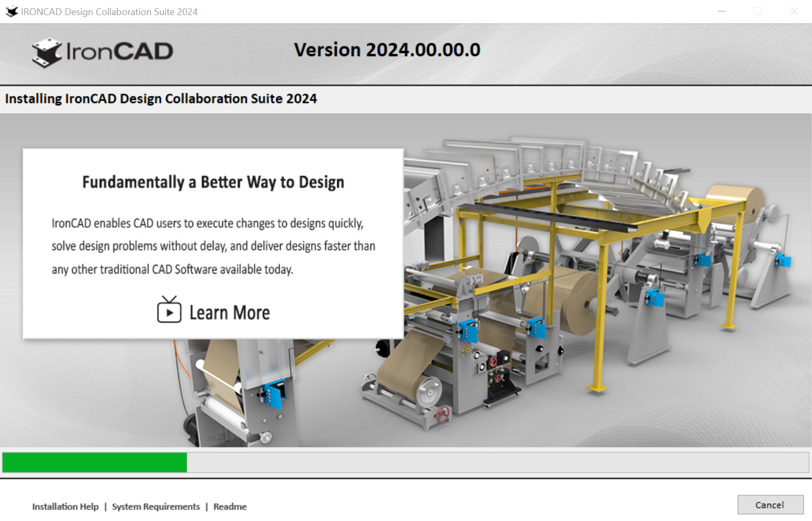Open the Readme file
Viewport: 812px width, 521px height.
(230, 506)
